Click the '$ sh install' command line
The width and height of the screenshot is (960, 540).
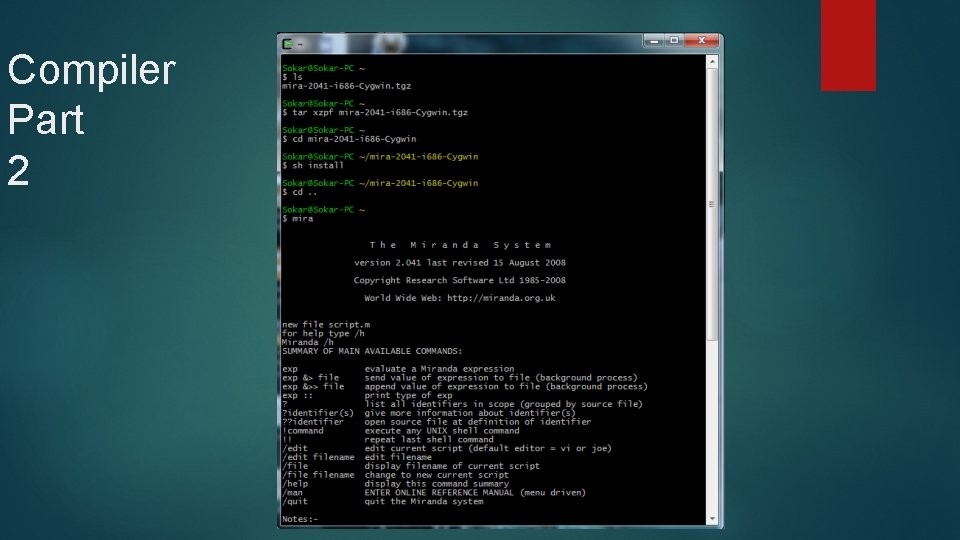tap(313, 165)
